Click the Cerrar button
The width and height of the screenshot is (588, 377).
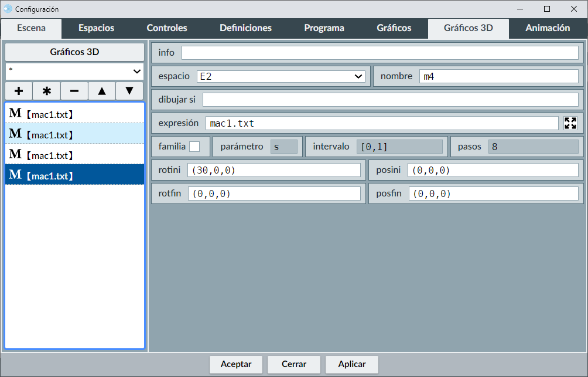pyautogui.click(x=294, y=364)
